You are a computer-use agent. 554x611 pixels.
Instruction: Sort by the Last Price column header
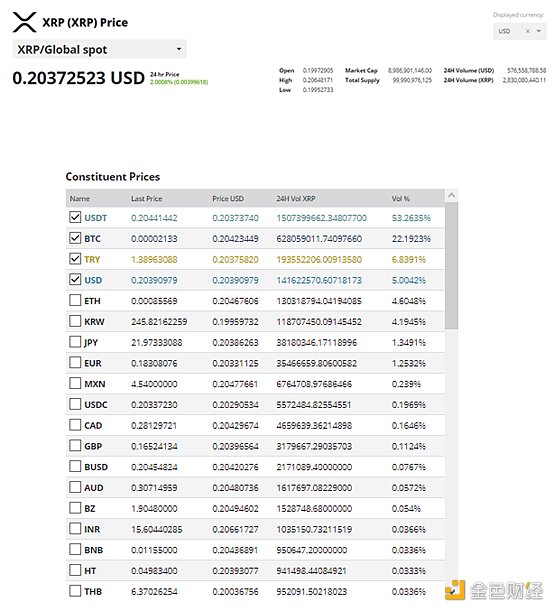pos(146,198)
